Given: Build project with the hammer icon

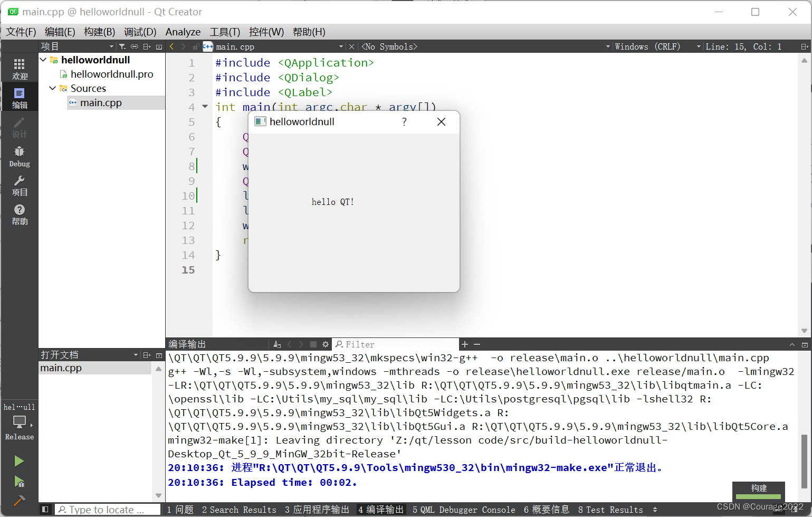Looking at the screenshot, I should click(x=19, y=500).
